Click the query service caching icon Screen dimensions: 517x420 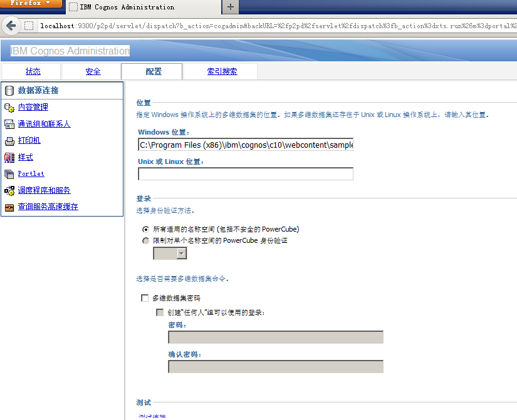(9, 207)
